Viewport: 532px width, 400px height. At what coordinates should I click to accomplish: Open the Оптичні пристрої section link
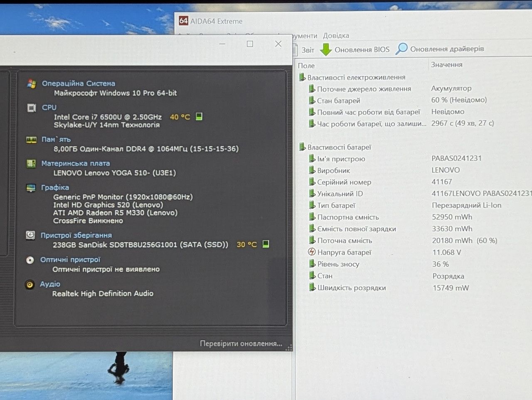tap(70, 260)
